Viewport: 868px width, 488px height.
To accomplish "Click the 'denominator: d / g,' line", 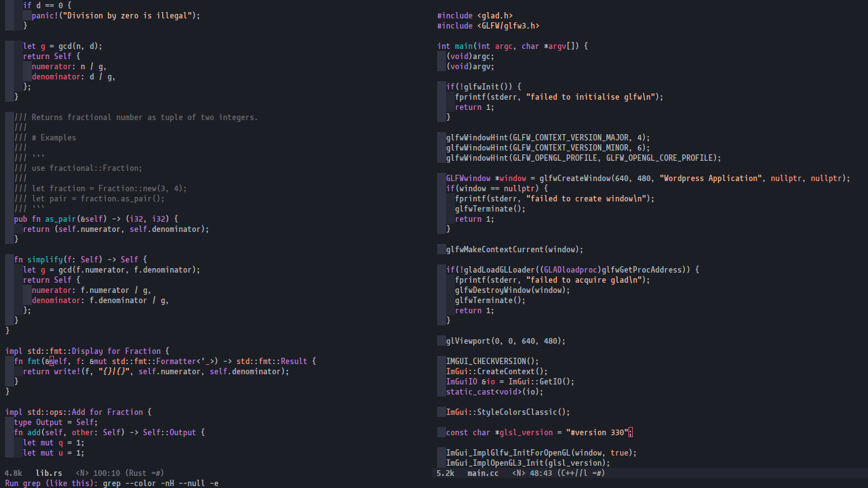I will tap(74, 77).
